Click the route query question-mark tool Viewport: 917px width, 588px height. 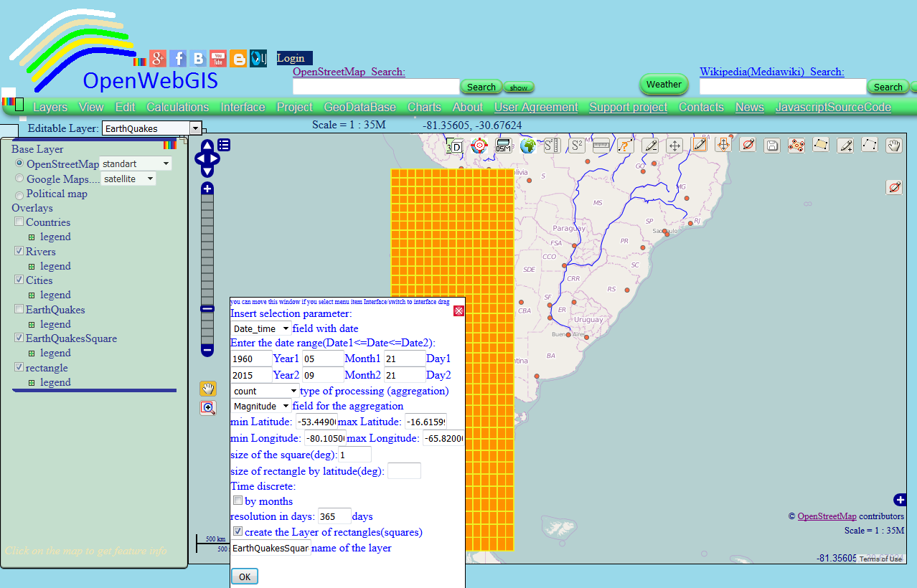(626, 145)
